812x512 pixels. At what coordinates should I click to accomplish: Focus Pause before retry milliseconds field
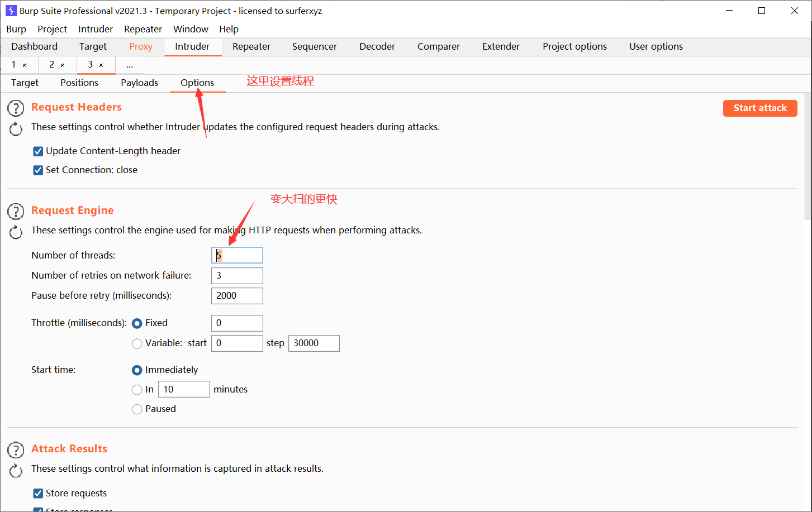click(x=237, y=296)
